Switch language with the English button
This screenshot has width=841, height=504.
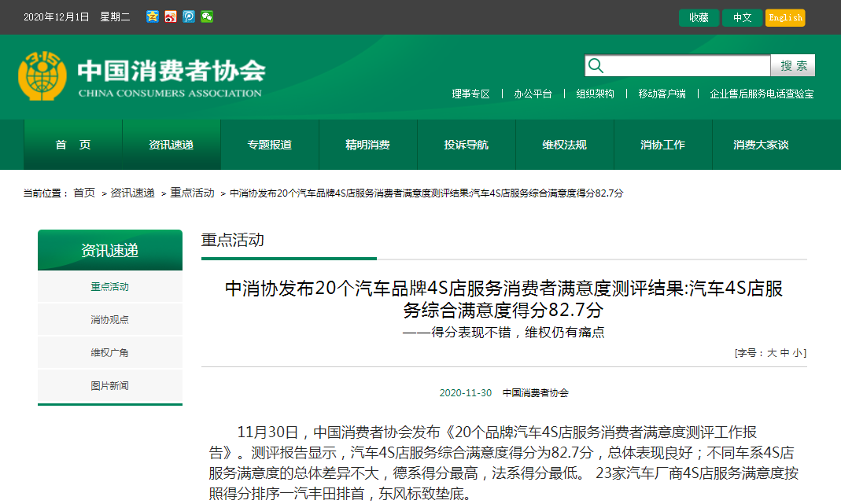[784, 17]
